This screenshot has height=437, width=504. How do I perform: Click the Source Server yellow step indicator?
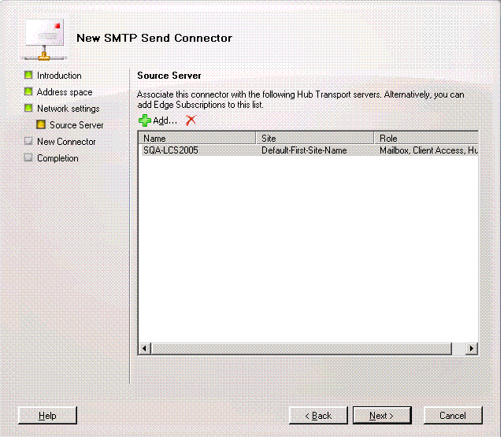pos(41,124)
